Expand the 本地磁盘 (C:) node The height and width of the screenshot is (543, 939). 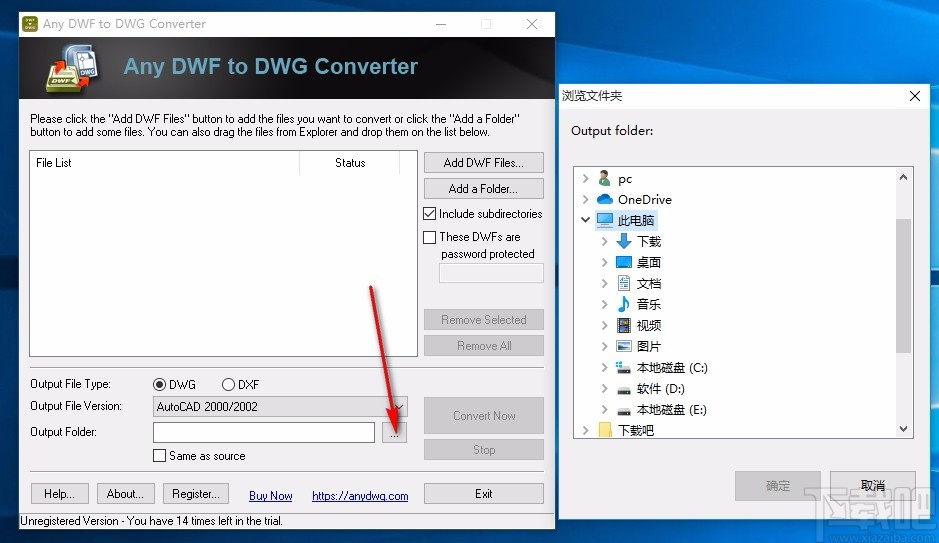(x=604, y=367)
